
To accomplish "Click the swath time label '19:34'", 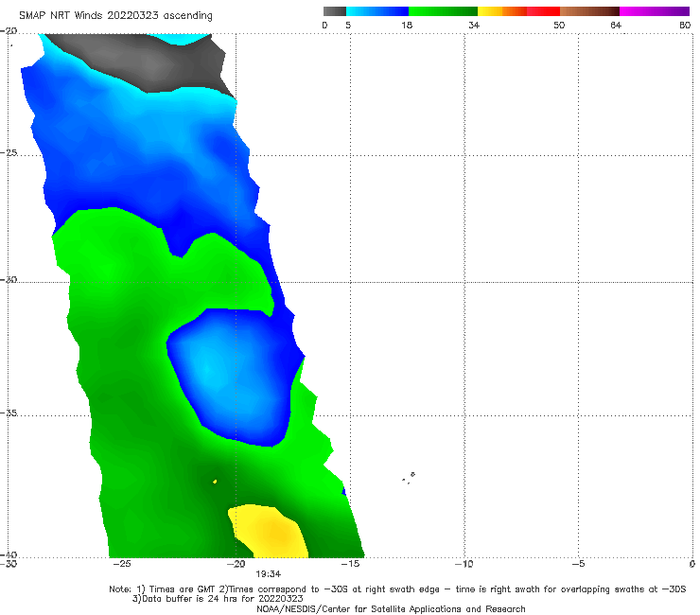I will tap(269, 574).
